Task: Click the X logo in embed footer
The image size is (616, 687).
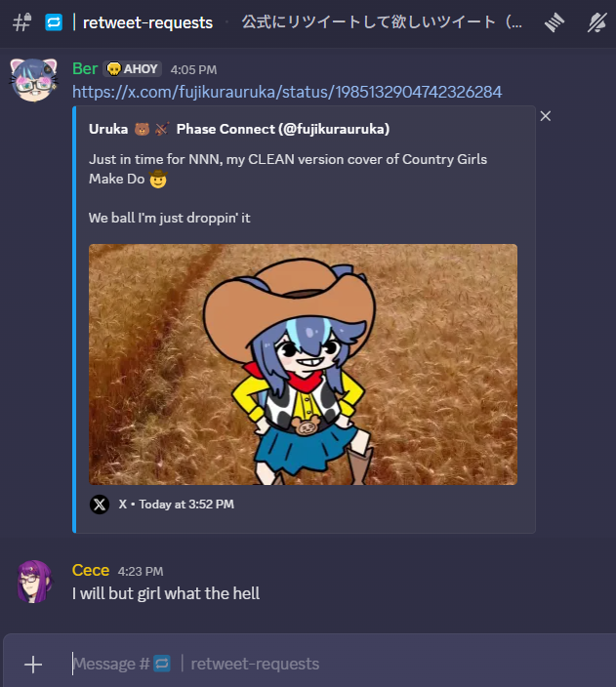Action: (x=100, y=505)
